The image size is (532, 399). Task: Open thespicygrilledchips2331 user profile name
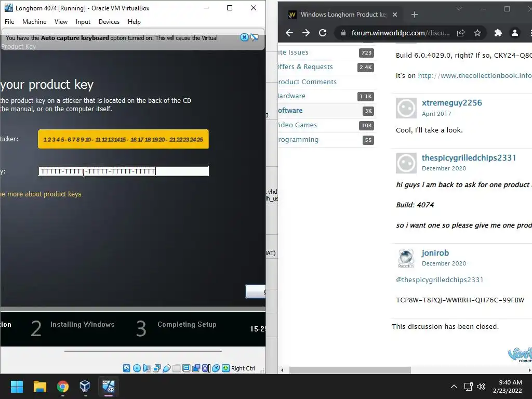(469, 158)
